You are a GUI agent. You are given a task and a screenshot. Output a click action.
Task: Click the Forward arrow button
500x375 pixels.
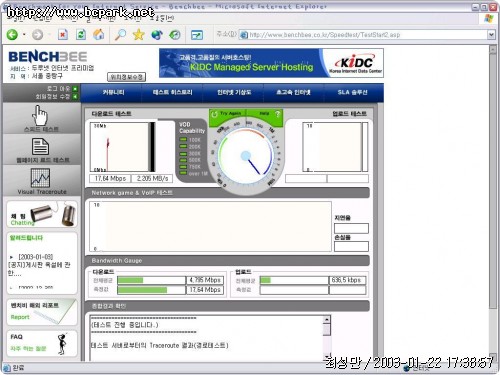tap(37, 35)
